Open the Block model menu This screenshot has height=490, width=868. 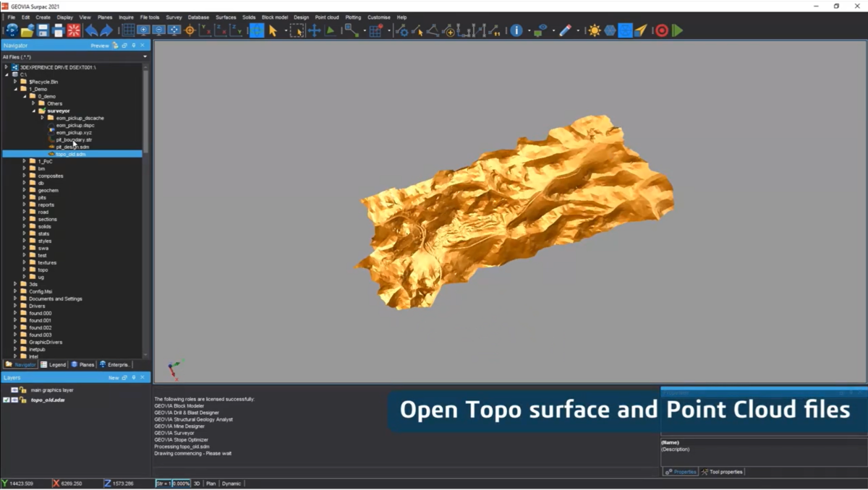[x=275, y=17]
